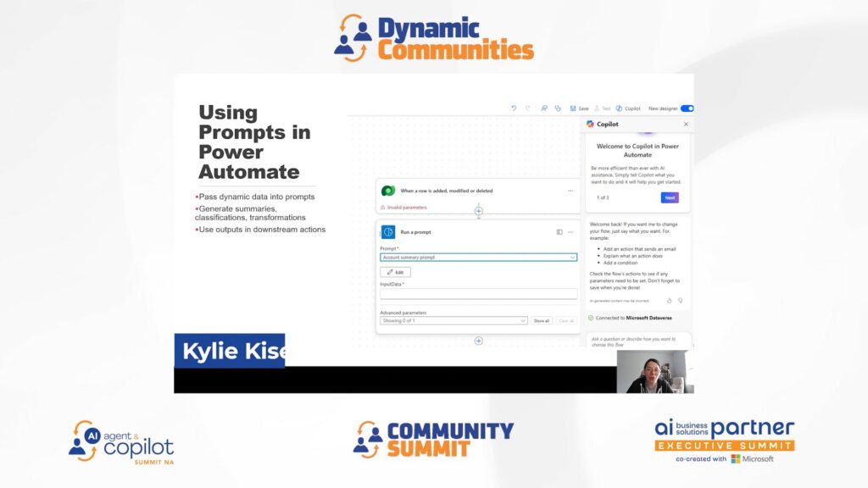The height and width of the screenshot is (488, 868).
Task: Click Copilot in the top toolbar
Action: (628, 108)
